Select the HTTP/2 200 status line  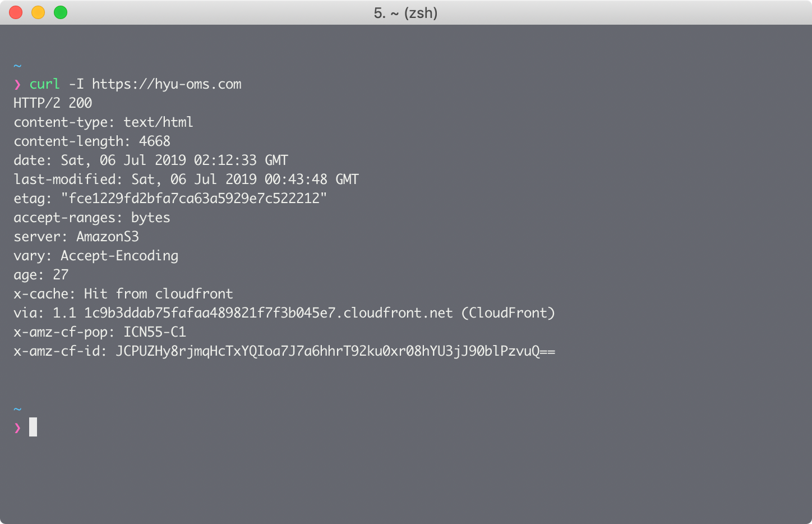click(x=53, y=103)
